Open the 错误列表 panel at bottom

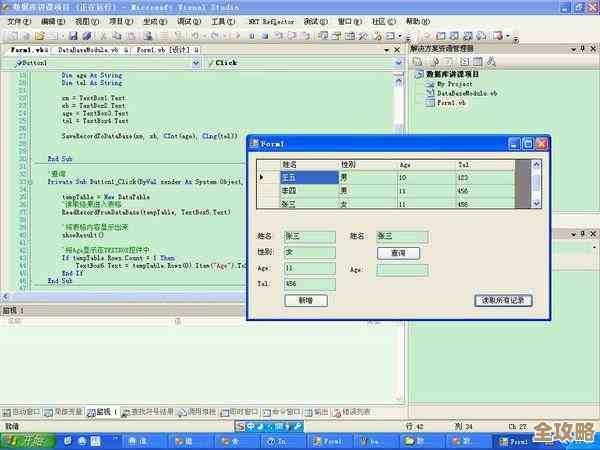(x=356, y=411)
